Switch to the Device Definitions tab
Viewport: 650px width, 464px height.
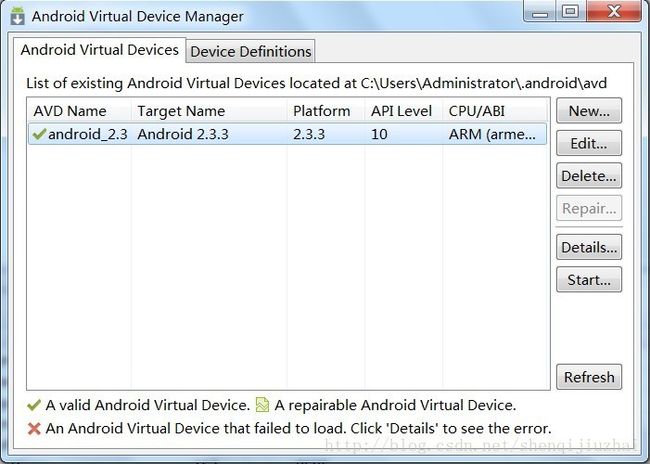click(x=250, y=51)
